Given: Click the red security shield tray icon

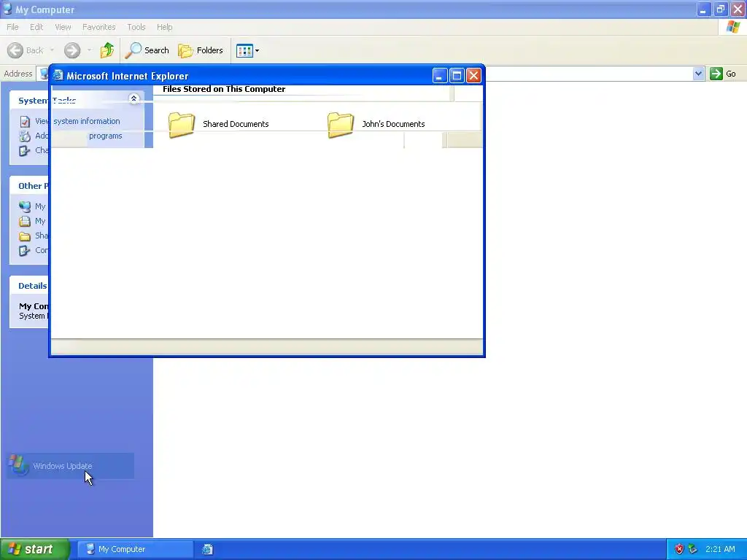Looking at the screenshot, I should tap(679, 549).
